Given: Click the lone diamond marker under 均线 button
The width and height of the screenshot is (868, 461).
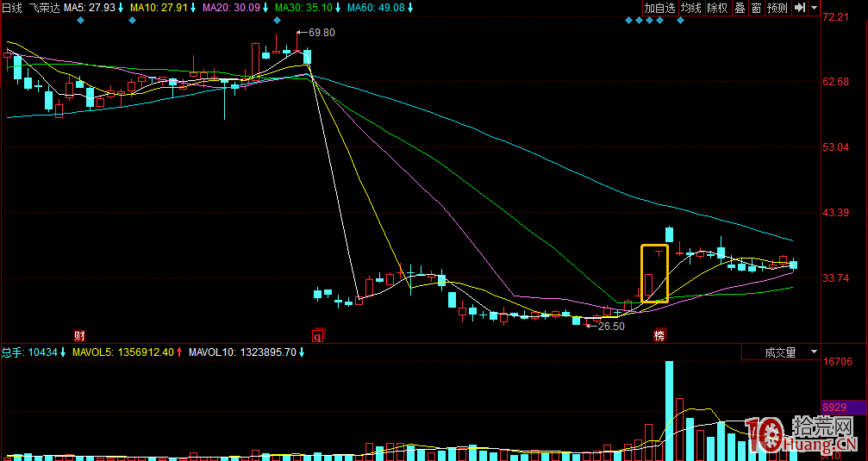Looking at the screenshot, I should 680,21.
